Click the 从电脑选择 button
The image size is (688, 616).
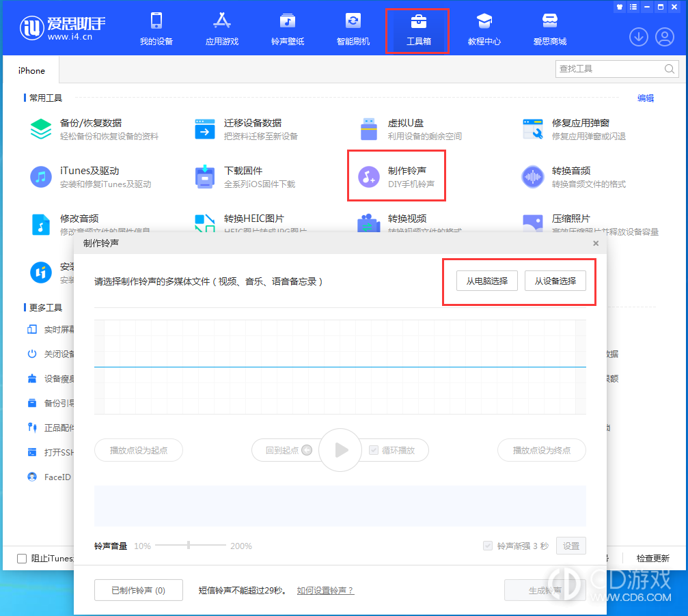pos(486,280)
